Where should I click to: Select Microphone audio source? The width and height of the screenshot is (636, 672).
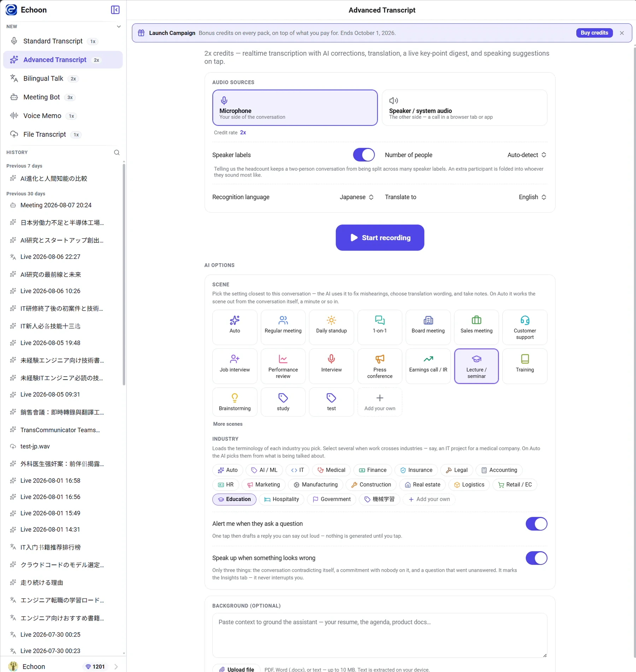[295, 108]
